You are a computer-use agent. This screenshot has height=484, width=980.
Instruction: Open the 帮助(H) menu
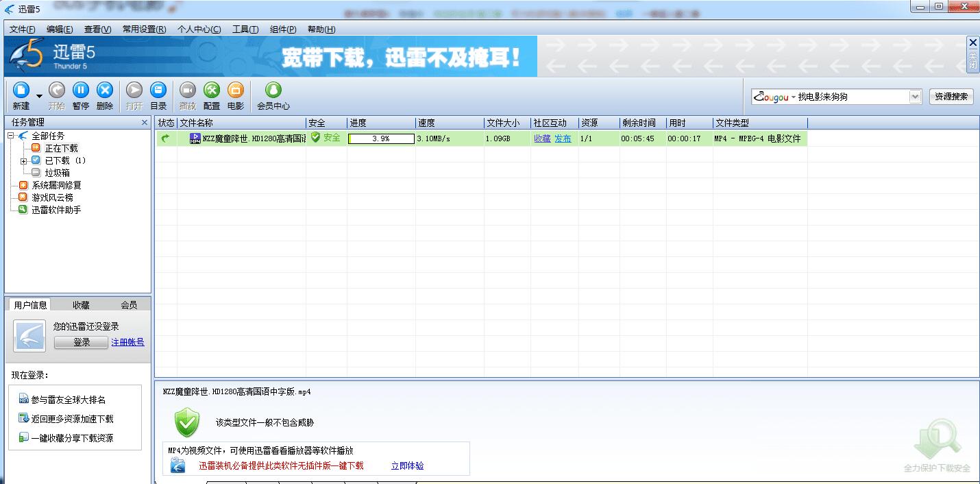pos(321,29)
